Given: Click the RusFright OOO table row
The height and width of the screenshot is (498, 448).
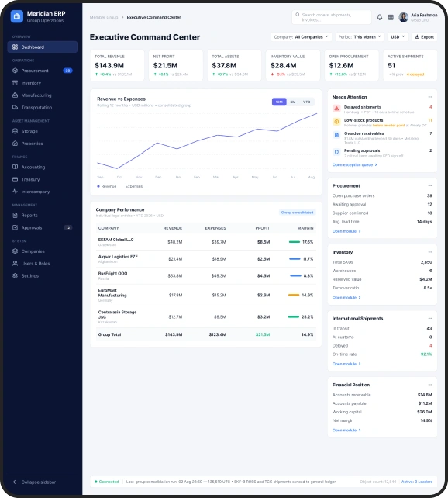Looking at the screenshot, I should pyautogui.click(x=206, y=275).
